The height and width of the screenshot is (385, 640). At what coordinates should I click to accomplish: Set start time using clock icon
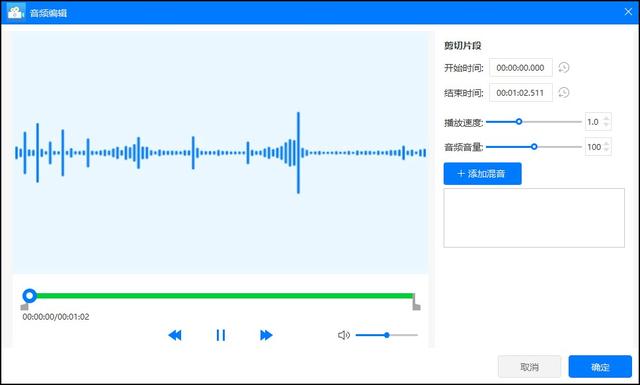click(x=564, y=67)
